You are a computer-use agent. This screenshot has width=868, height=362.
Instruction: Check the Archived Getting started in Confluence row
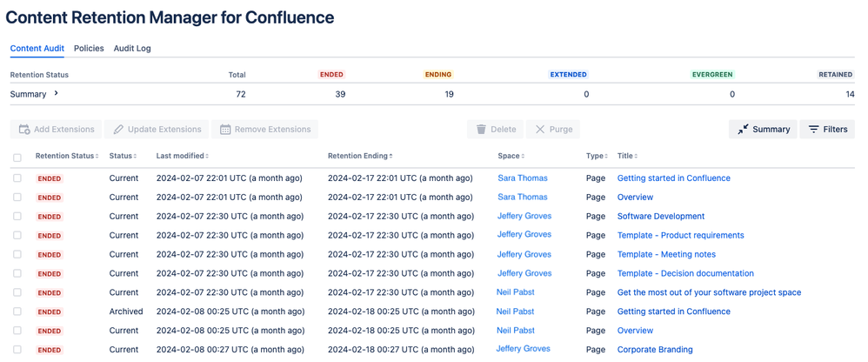coord(17,312)
